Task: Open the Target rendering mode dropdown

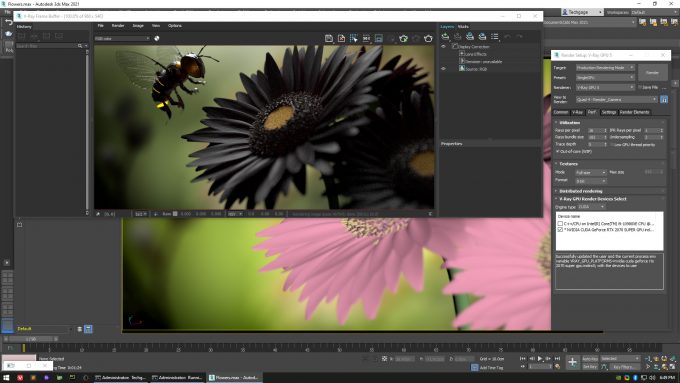Action: click(605, 68)
